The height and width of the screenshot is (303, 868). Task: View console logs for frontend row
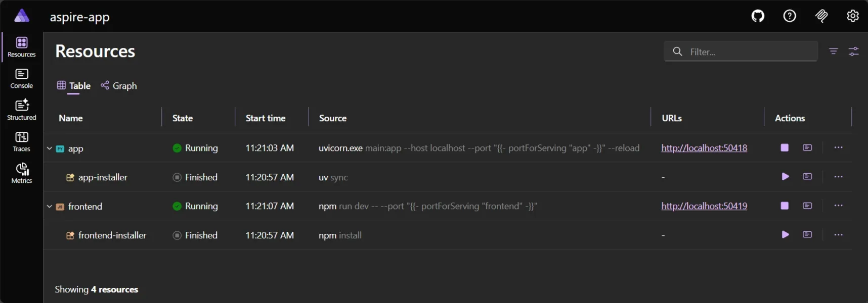pos(807,206)
